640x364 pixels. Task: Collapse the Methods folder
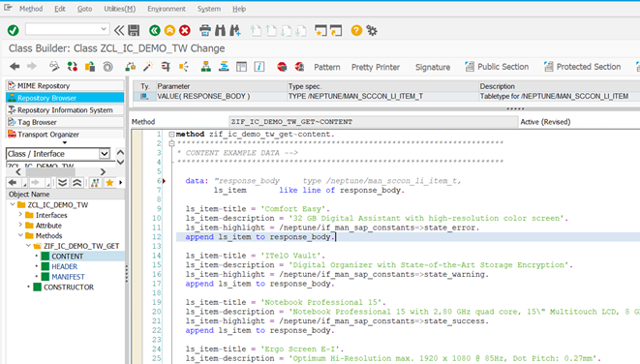(x=20, y=235)
